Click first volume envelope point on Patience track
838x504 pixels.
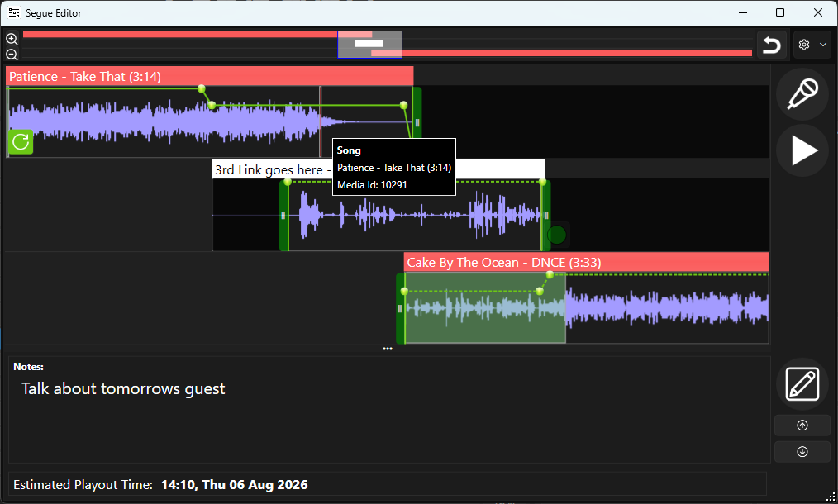click(201, 88)
